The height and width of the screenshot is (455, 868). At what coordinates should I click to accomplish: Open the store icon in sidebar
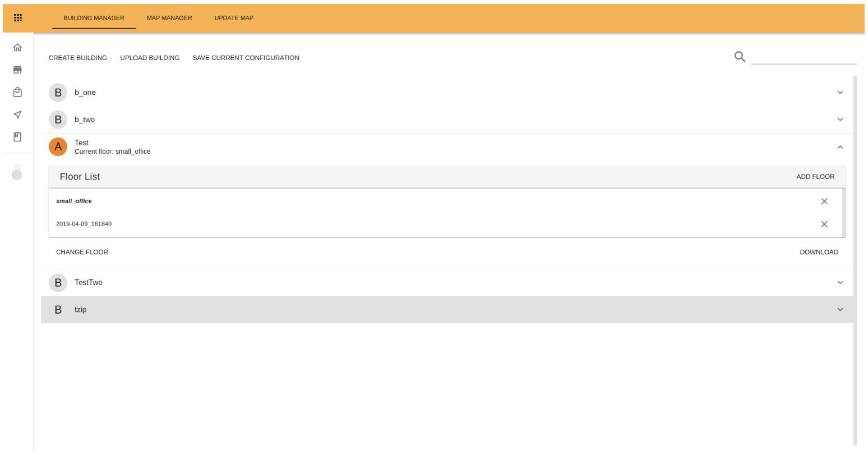click(17, 70)
